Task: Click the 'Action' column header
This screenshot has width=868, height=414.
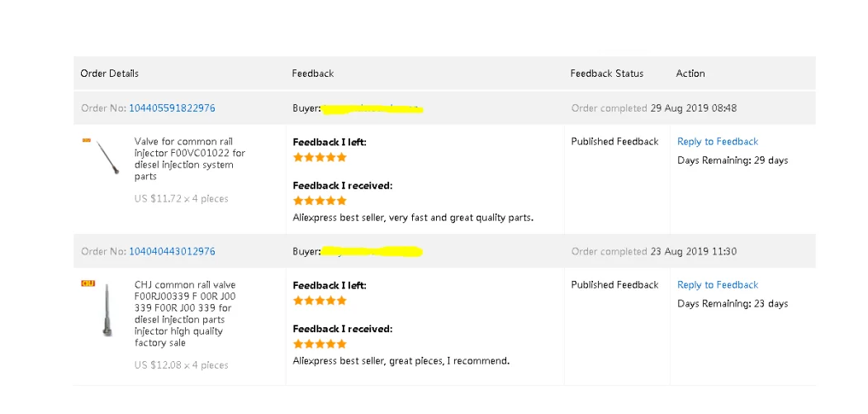Action: click(690, 74)
